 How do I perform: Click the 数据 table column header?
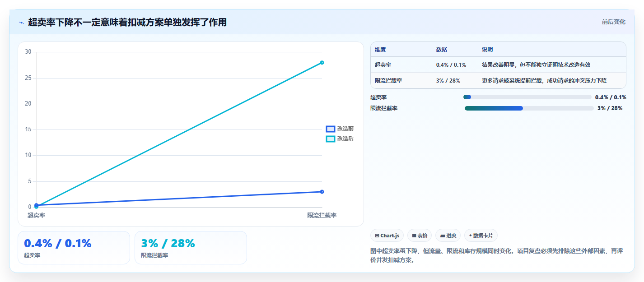(x=442, y=50)
